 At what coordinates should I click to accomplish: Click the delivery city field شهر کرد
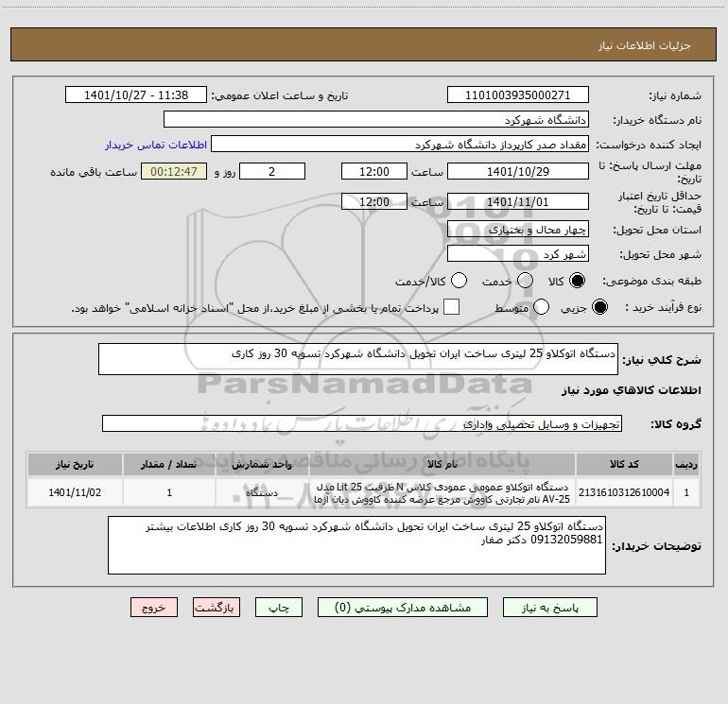coord(518,254)
